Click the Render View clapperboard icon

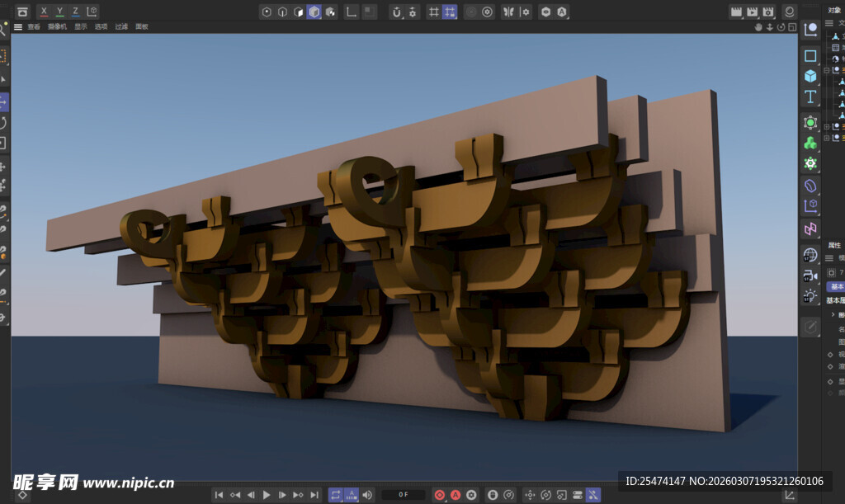pyautogui.click(x=736, y=12)
